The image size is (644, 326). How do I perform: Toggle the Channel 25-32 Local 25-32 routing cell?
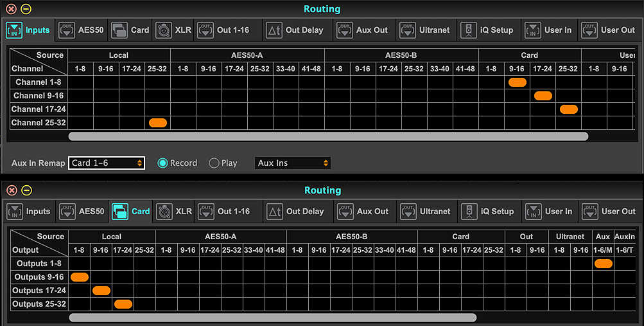pyautogui.click(x=157, y=122)
